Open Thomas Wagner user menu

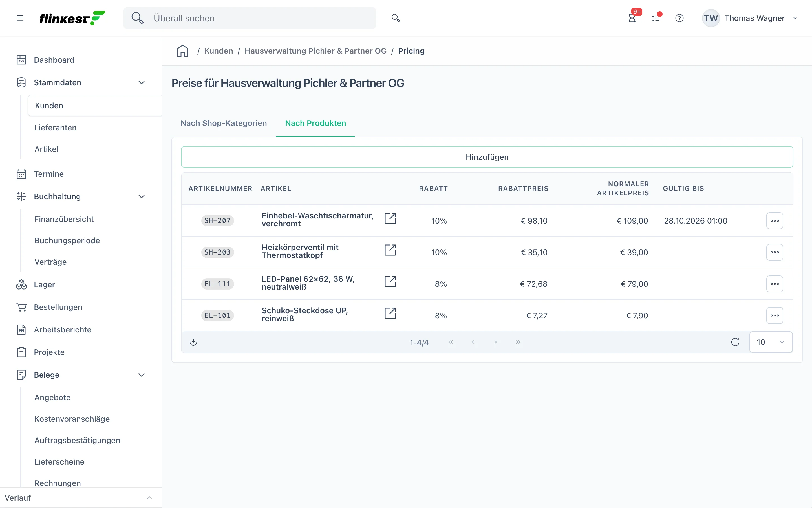[750, 18]
